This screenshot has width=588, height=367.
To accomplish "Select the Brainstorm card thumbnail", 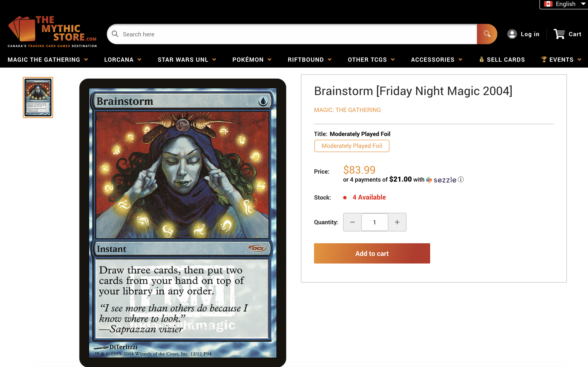I will [38, 98].
